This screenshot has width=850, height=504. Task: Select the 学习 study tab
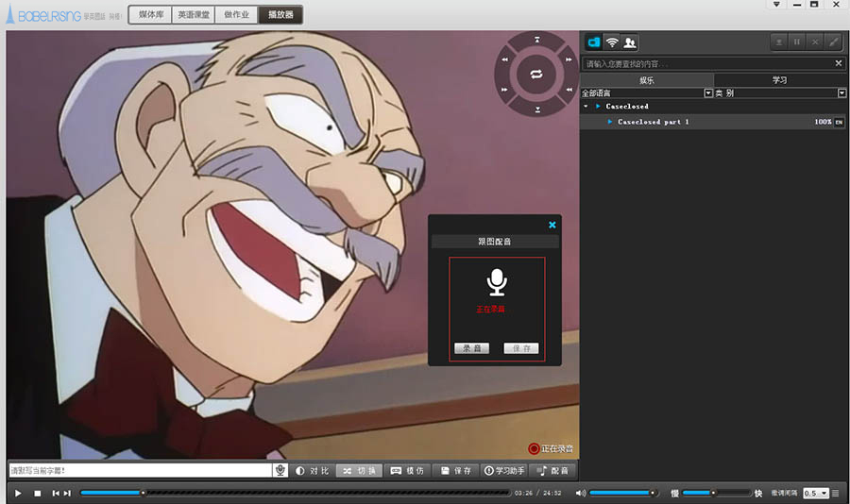pyautogui.click(x=779, y=80)
